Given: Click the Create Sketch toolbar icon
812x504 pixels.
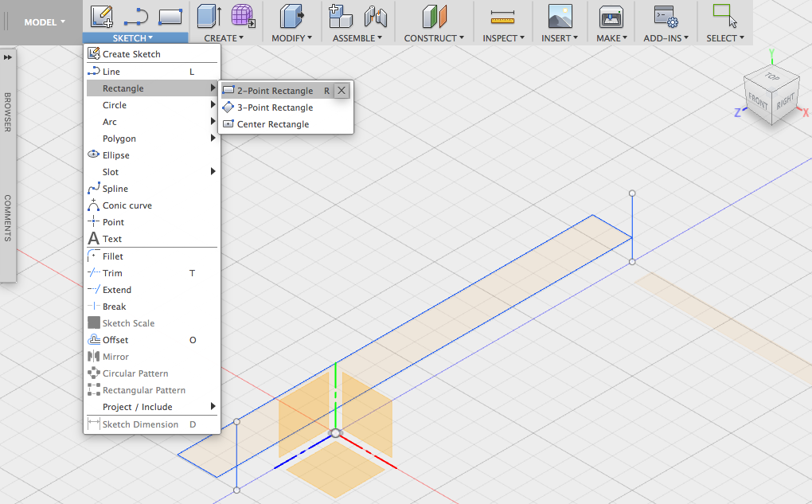Looking at the screenshot, I should click(102, 16).
